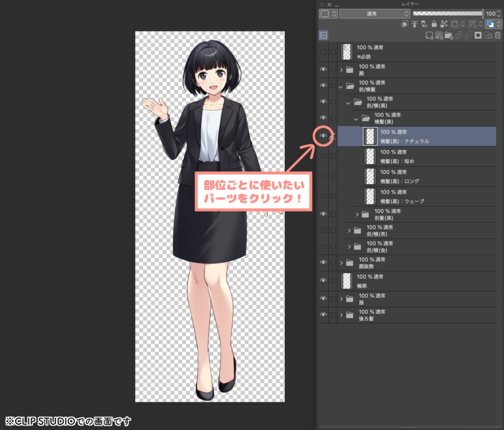Click the create layer mask icon

coord(478,35)
